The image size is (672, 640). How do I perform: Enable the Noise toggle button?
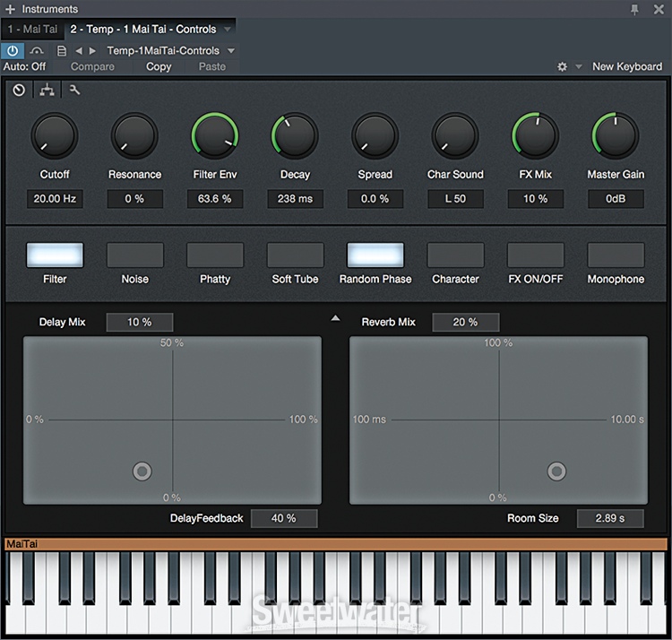point(135,255)
